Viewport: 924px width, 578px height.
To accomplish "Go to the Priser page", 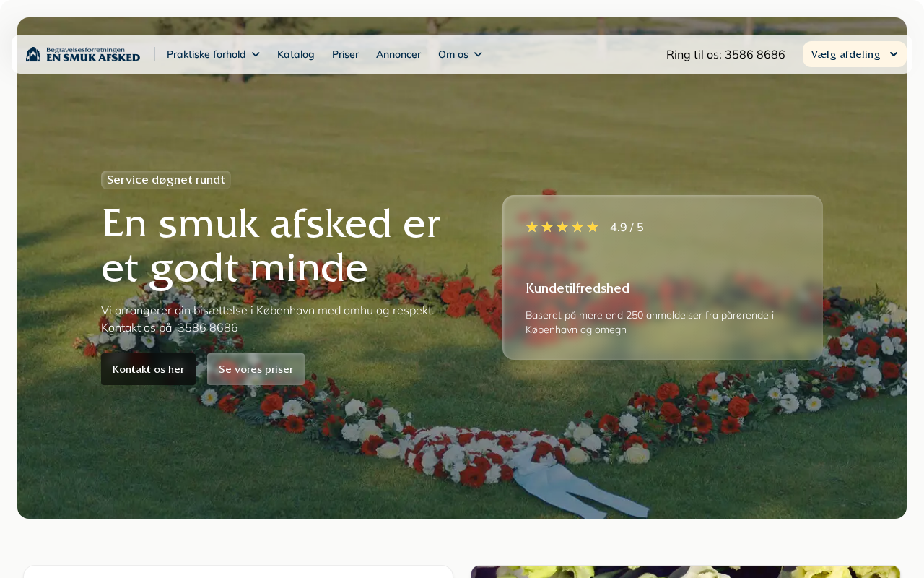I will click(x=345, y=54).
